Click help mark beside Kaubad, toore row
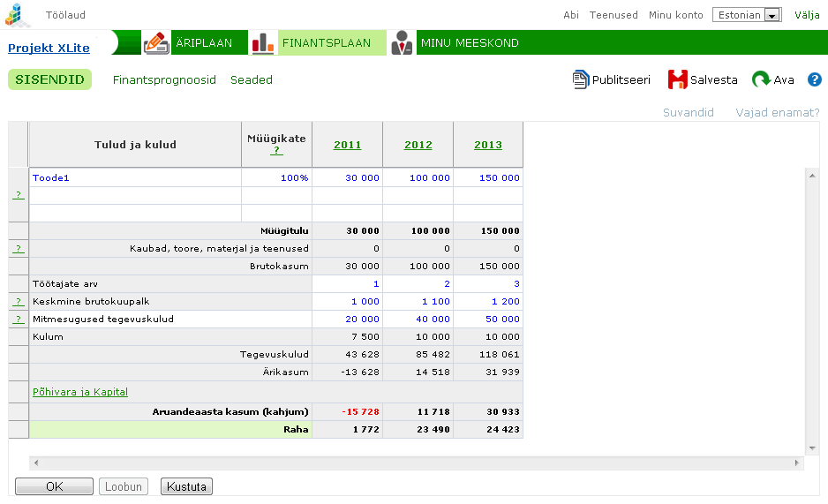The height and width of the screenshot is (504, 828). point(19,249)
